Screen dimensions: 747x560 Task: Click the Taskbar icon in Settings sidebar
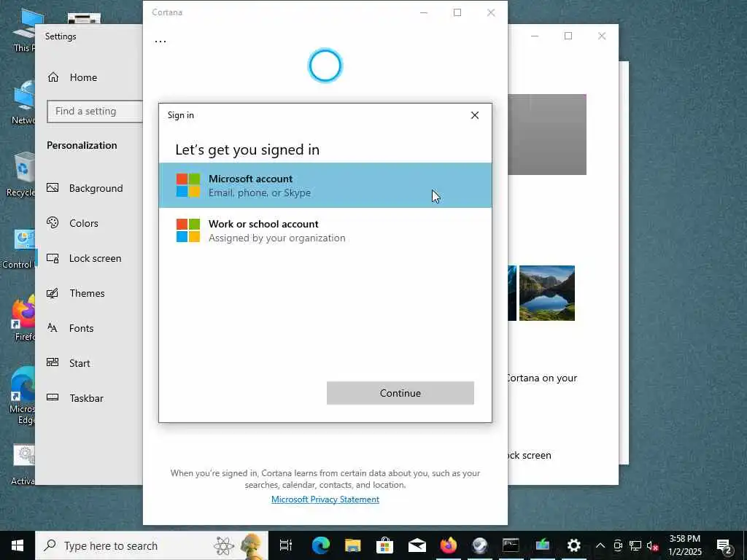[x=53, y=397]
